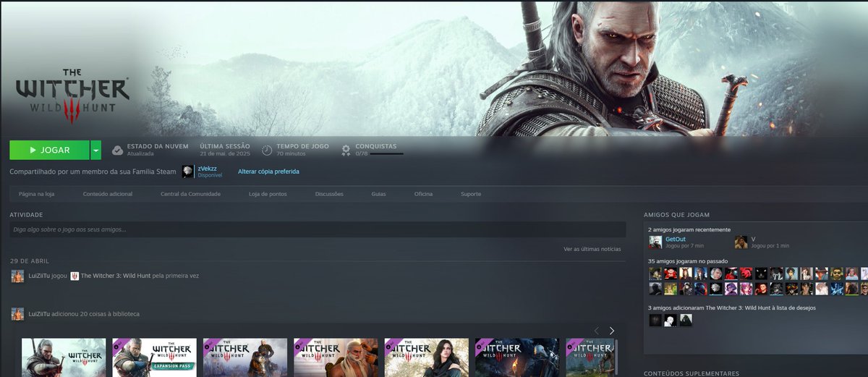Open the 'Oficina' workshop tab
Image resolution: width=868 pixels, height=377 pixels.
tap(423, 194)
